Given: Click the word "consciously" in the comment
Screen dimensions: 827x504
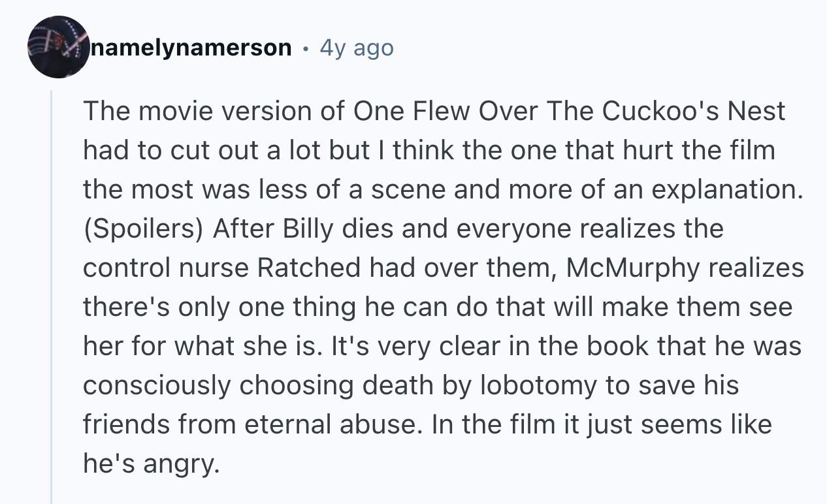Looking at the screenshot, I should [x=155, y=386].
